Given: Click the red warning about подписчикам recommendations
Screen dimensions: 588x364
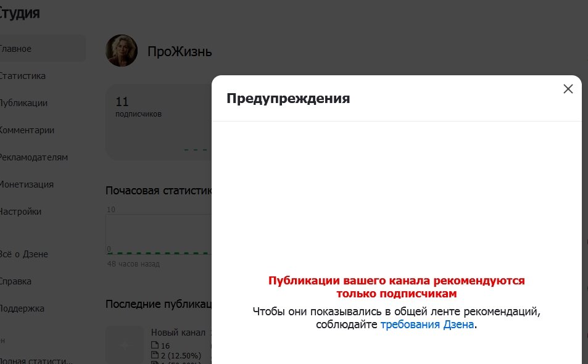Looking at the screenshot, I should click(396, 287).
